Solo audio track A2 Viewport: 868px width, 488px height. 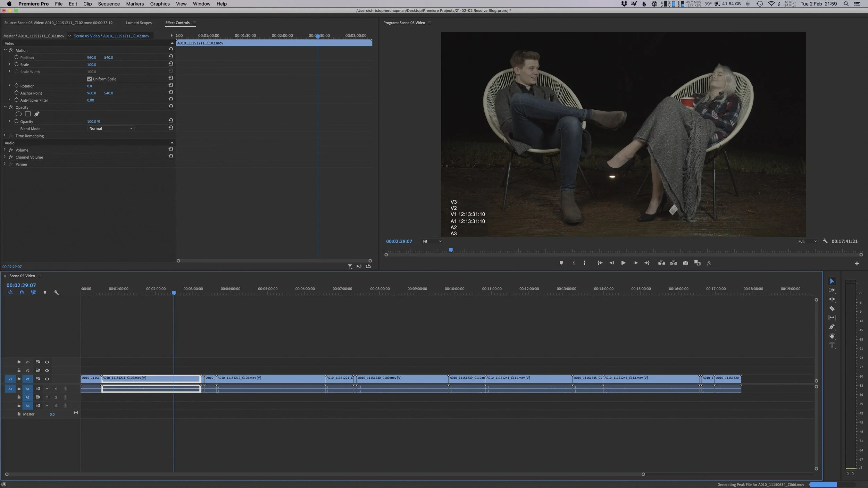click(x=56, y=397)
